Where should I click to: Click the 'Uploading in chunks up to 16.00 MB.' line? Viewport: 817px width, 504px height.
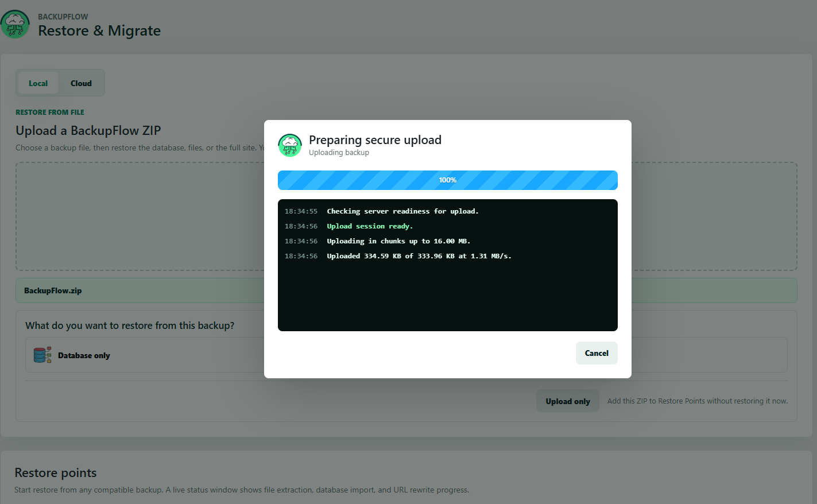point(398,241)
